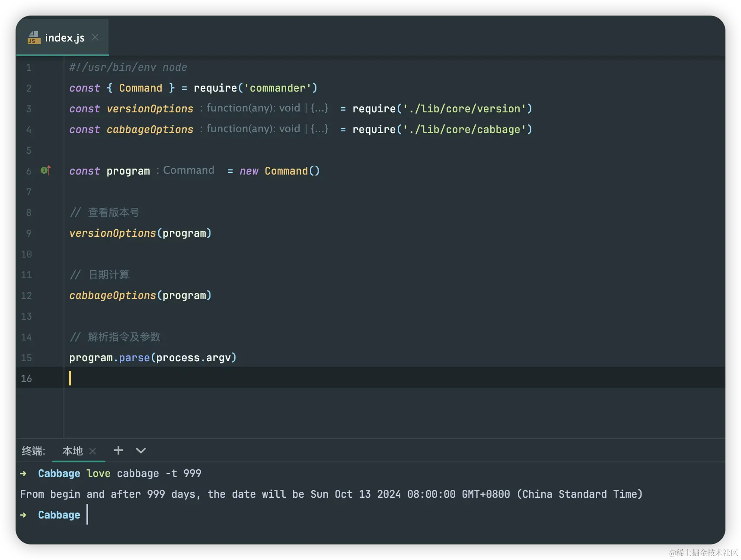Click the cabbageOptions call on line 12
Viewport: 741px width, 560px height.
click(112, 296)
